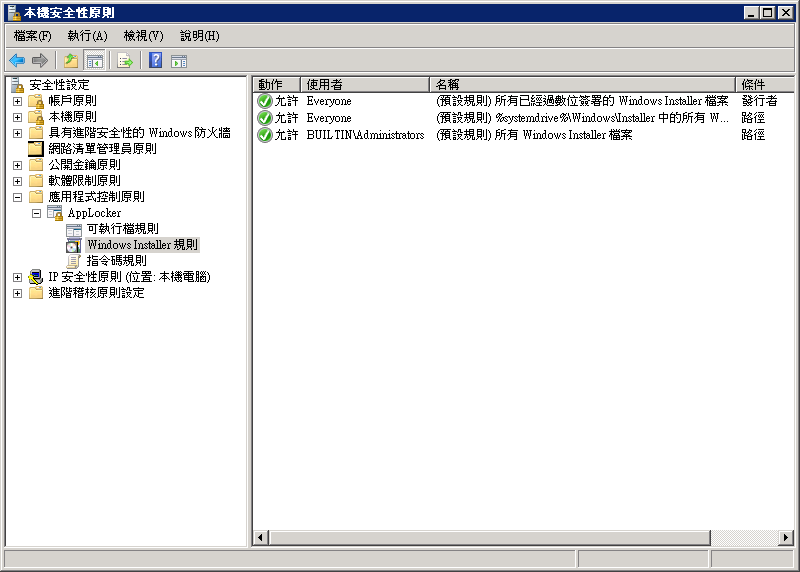Click the Up one level folder icon
The height and width of the screenshot is (572, 800).
(x=71, y=61)
